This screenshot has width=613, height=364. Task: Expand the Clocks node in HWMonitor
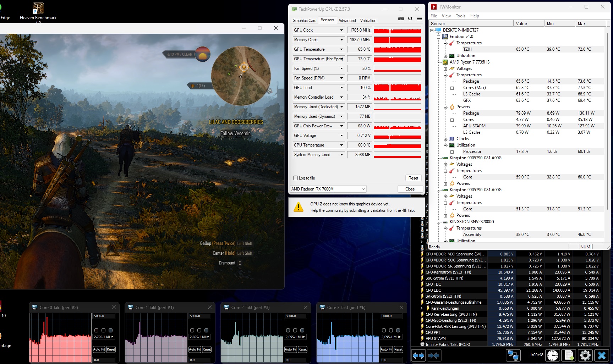(445, 139)
